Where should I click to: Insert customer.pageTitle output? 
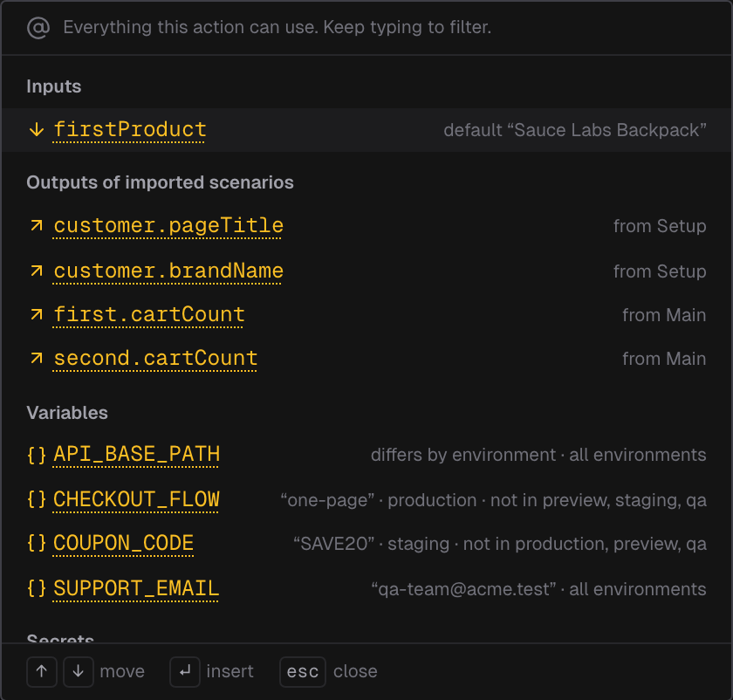click(x=366, y=226)
